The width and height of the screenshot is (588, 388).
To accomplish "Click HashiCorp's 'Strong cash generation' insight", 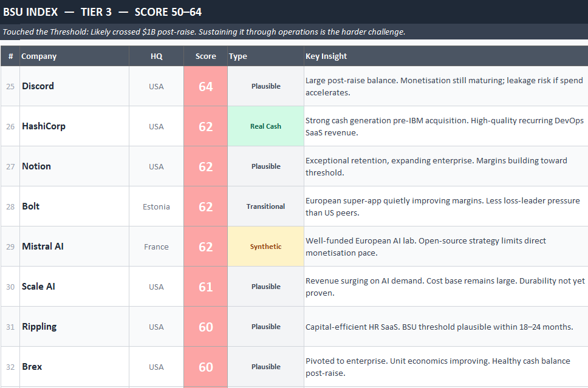I will [445, 126].
